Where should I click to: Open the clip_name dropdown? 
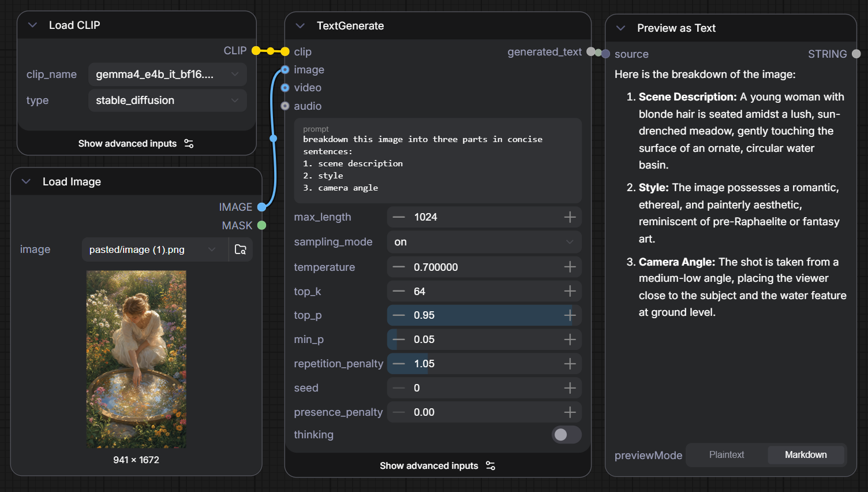click(x=168, y=74)
